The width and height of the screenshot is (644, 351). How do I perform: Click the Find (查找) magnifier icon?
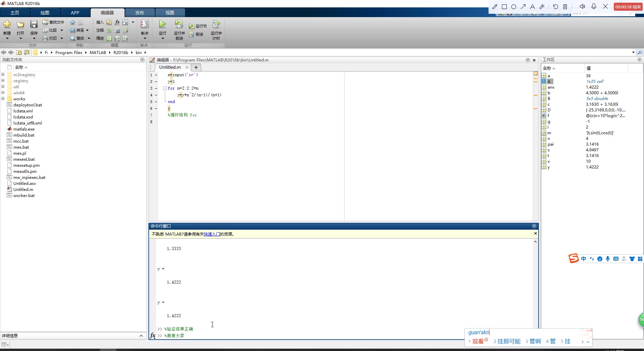pos(73,38)
